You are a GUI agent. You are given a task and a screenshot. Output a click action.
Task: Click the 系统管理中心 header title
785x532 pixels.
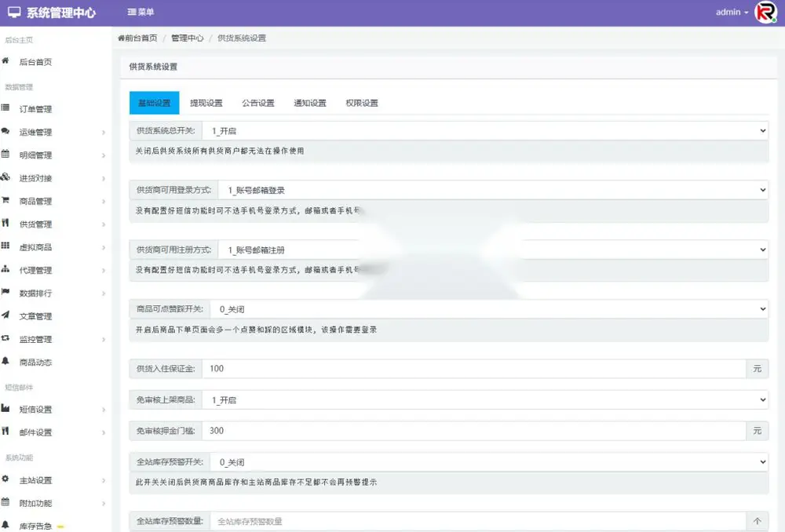pyautogui.click(x=61, y=13)
